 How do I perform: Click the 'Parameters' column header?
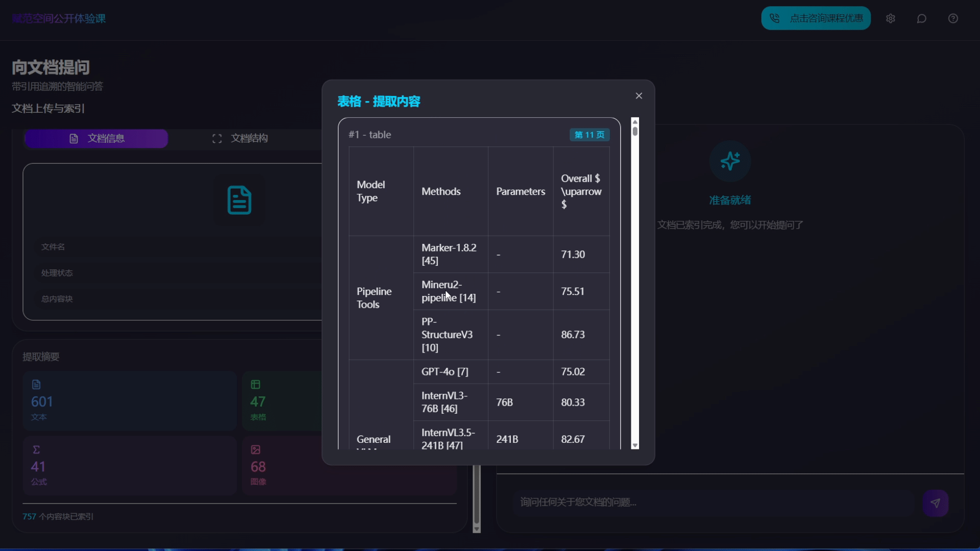(x=521, y=191)
